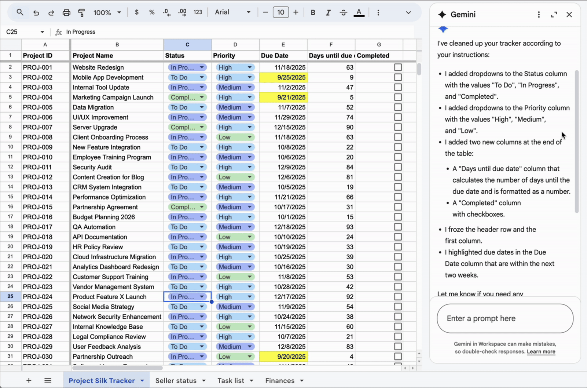Toggle italic formatting
Screen dimensions: 588x388
point(328,12)
